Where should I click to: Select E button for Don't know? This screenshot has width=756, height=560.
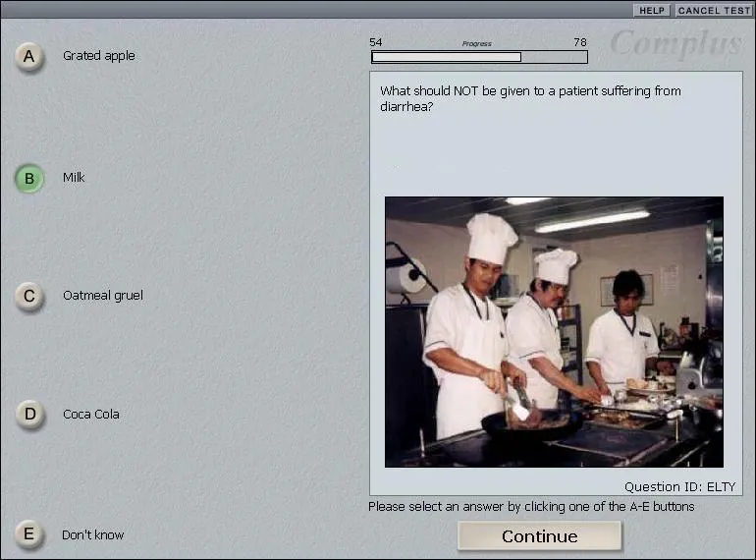[28, 533]
